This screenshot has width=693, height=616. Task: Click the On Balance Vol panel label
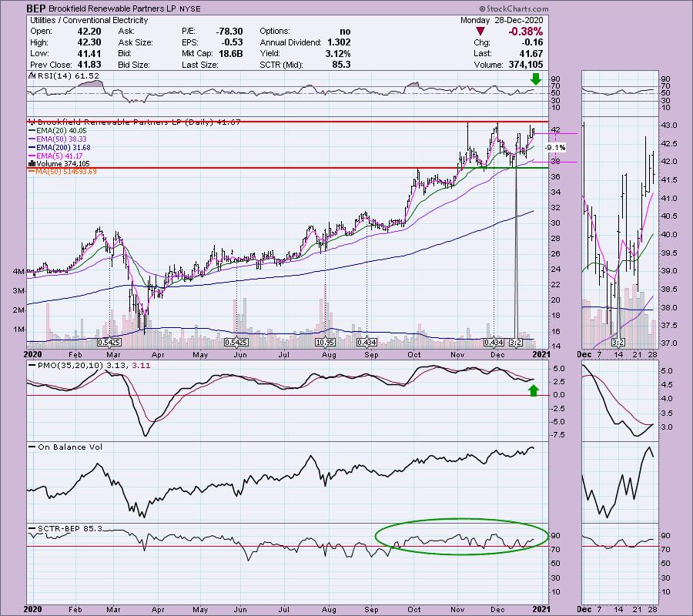[70, 447]
